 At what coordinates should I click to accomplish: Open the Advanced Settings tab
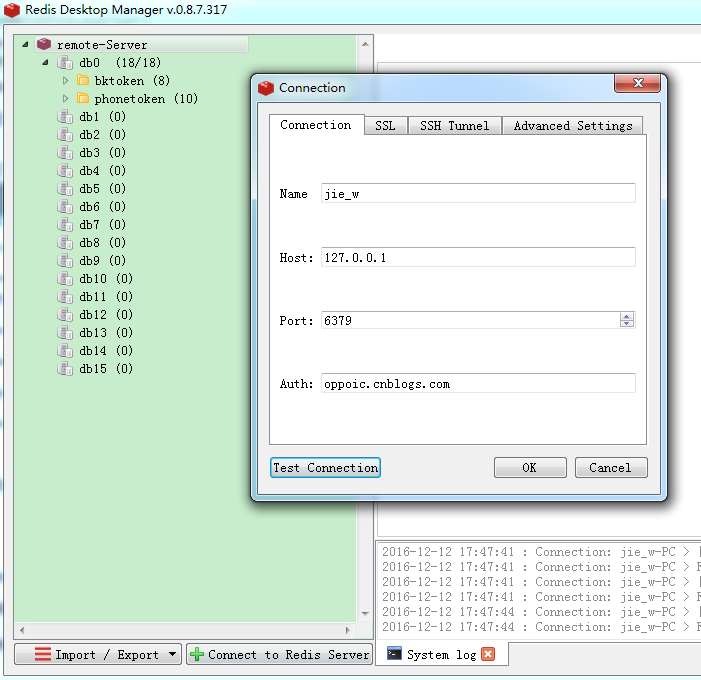(x=573, y=126)
